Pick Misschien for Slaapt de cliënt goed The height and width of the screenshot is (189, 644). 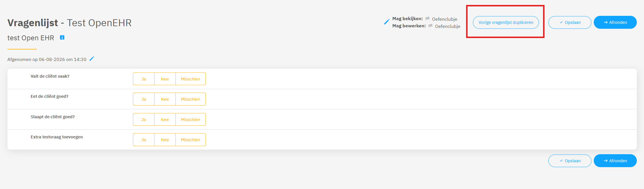coord(191,119)
